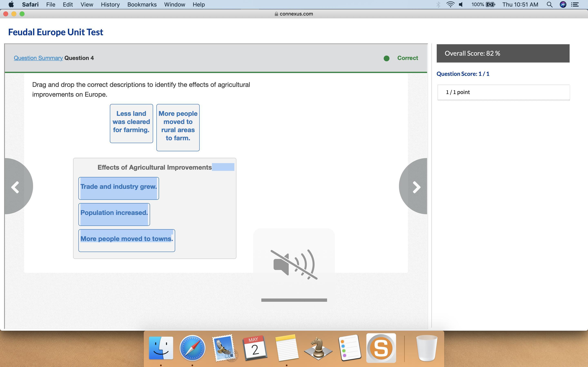Click the mute overlay volume level bar
The height and width of the screenshot is (367, 588).
294,300
